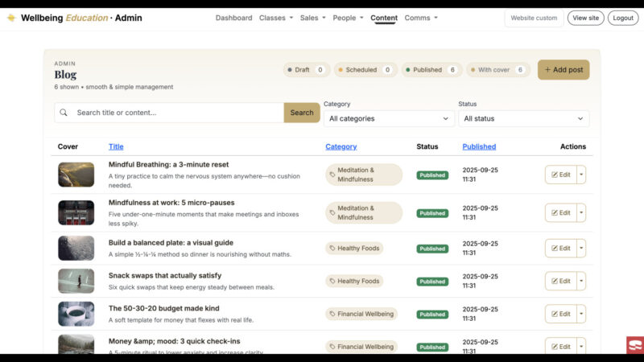Click Healthy Foods tag on balanced plate row
The image size is (644, 362).
(x=354, y=249)
